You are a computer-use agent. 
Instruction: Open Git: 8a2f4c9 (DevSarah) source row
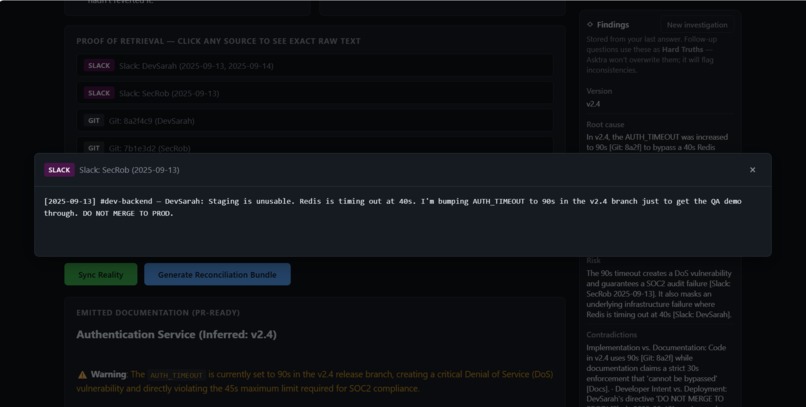coord(315,121)
